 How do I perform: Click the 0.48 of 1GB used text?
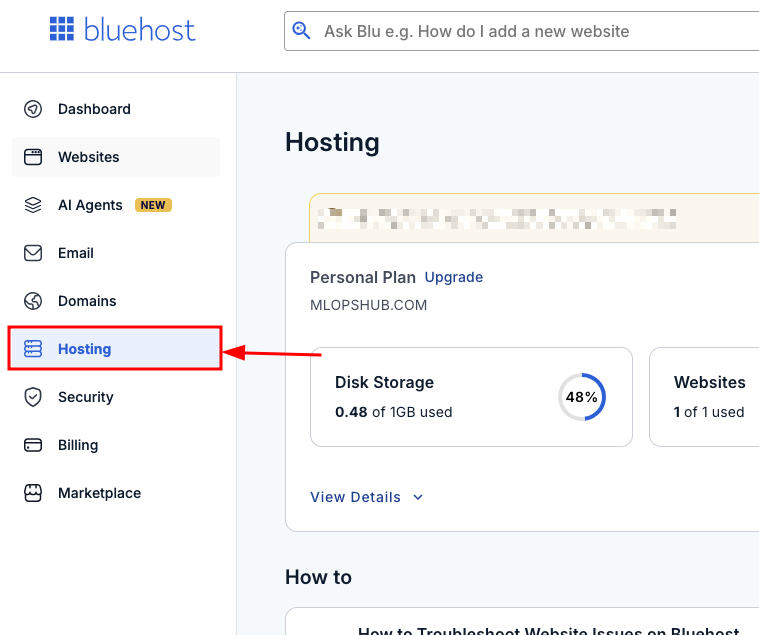pos(394,412)
